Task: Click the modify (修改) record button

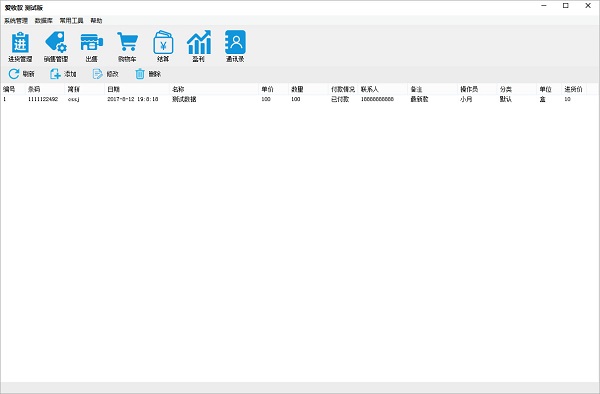Action: coord(106,74)
